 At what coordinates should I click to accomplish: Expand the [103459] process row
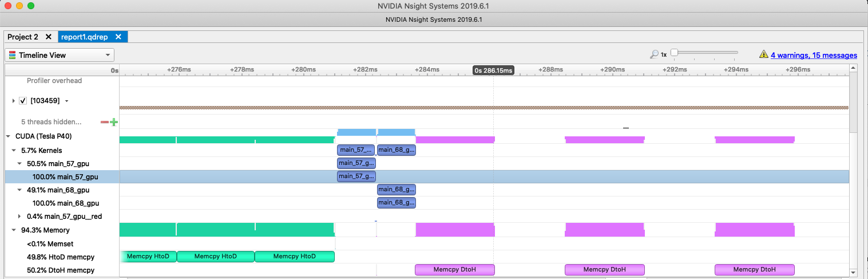click(13, 101)
